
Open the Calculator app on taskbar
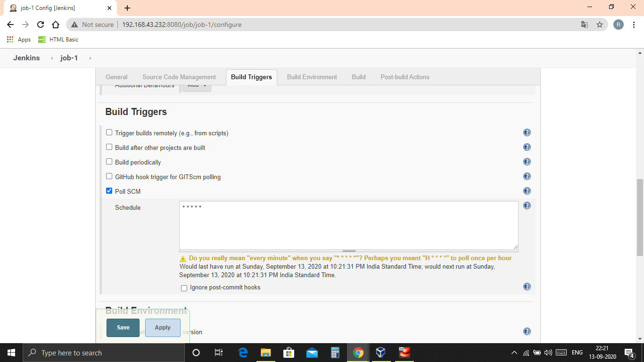[x=335, y=353]
